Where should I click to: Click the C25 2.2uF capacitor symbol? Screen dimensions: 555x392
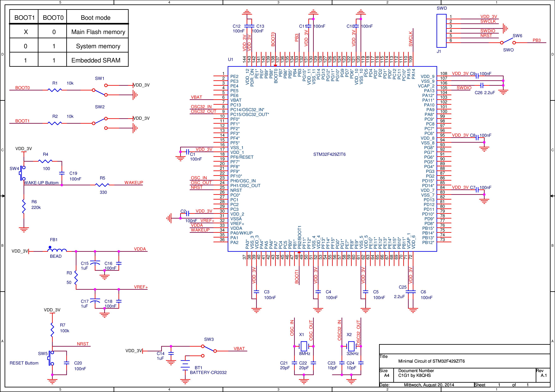tap(408, 292)
